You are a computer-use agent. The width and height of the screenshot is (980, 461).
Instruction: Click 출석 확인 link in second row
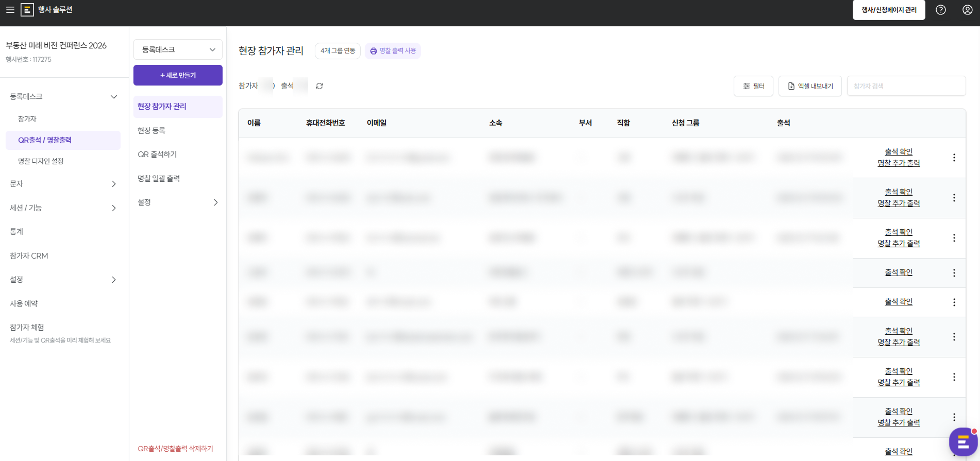[x=899, y=192]
